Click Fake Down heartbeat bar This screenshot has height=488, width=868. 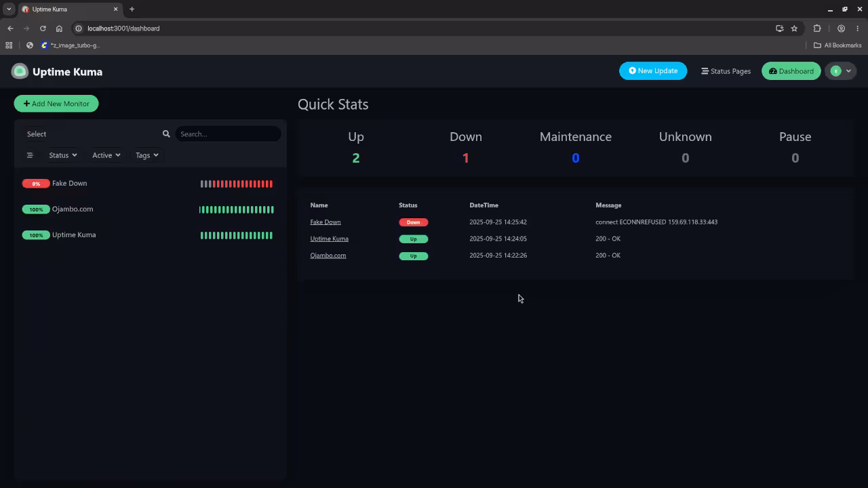pyautogui.click(x=237, y=184)
